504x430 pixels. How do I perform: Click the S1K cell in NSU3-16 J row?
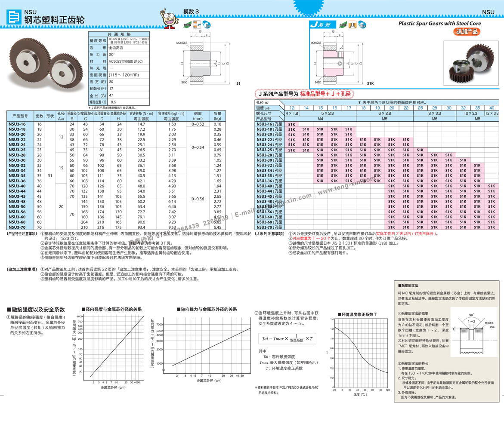(291, 124)
